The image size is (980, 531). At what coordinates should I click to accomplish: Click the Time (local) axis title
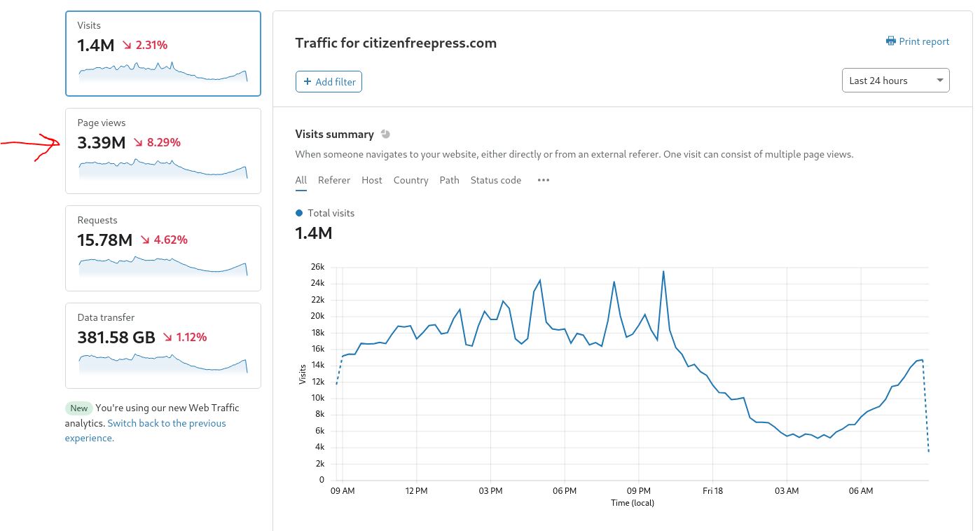(x=631, y=503)
